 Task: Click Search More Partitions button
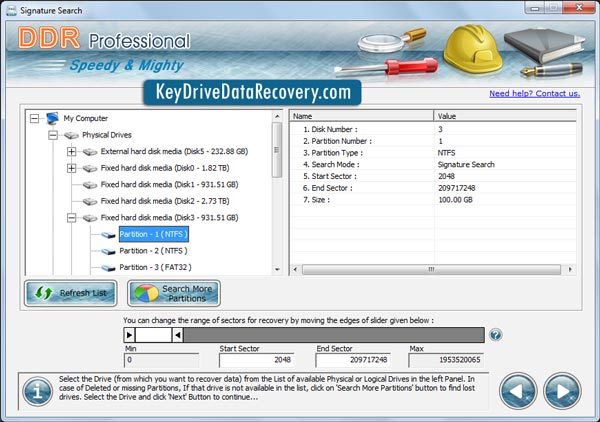[174, 293]
